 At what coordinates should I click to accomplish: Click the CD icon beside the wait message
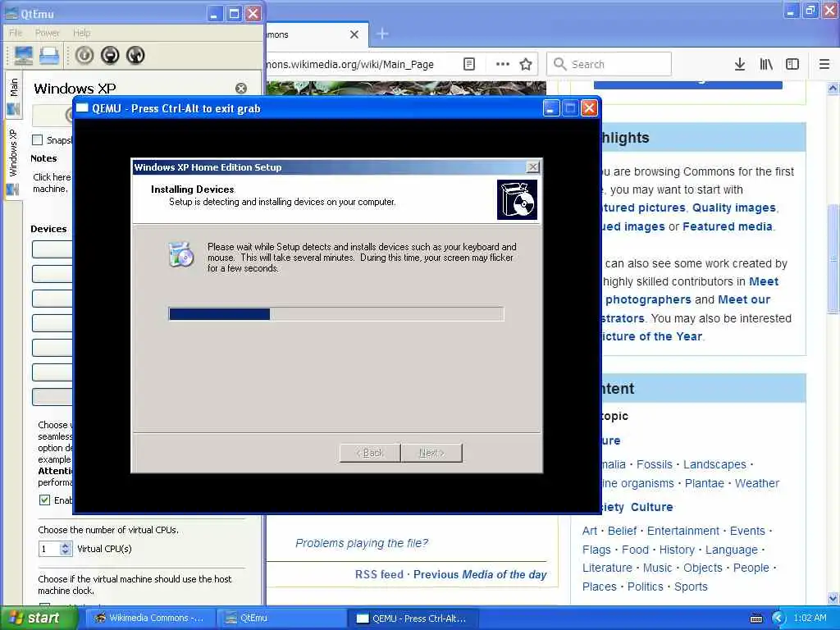181,254
